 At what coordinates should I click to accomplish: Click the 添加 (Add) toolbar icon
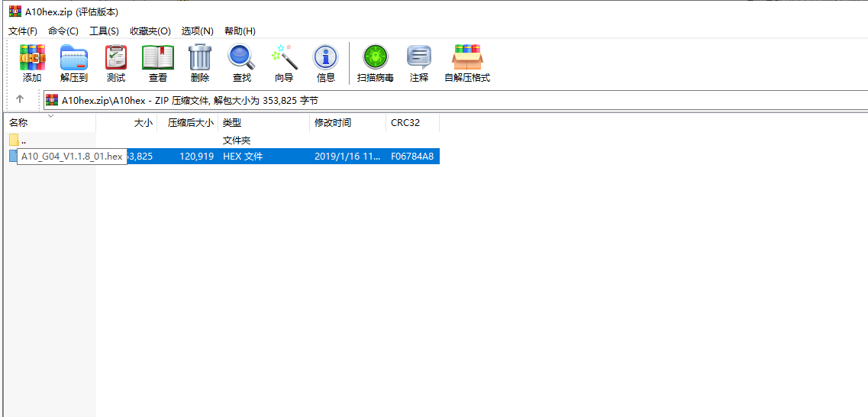(x=32, y=63)
